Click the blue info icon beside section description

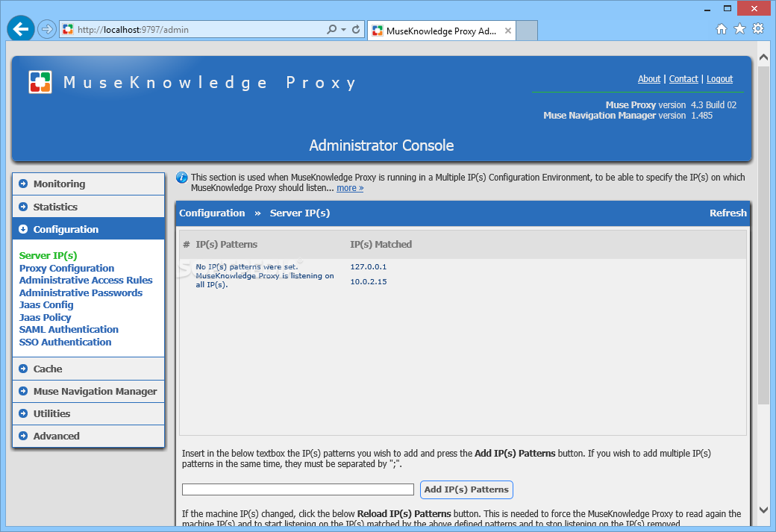[182, 177]
